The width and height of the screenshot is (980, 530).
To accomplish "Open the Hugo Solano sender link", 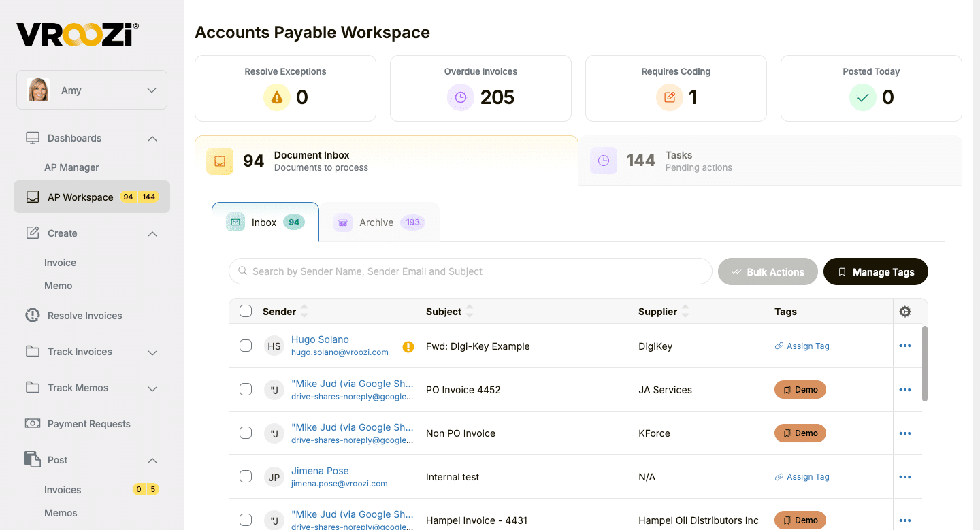I will [x=320, y=339].
